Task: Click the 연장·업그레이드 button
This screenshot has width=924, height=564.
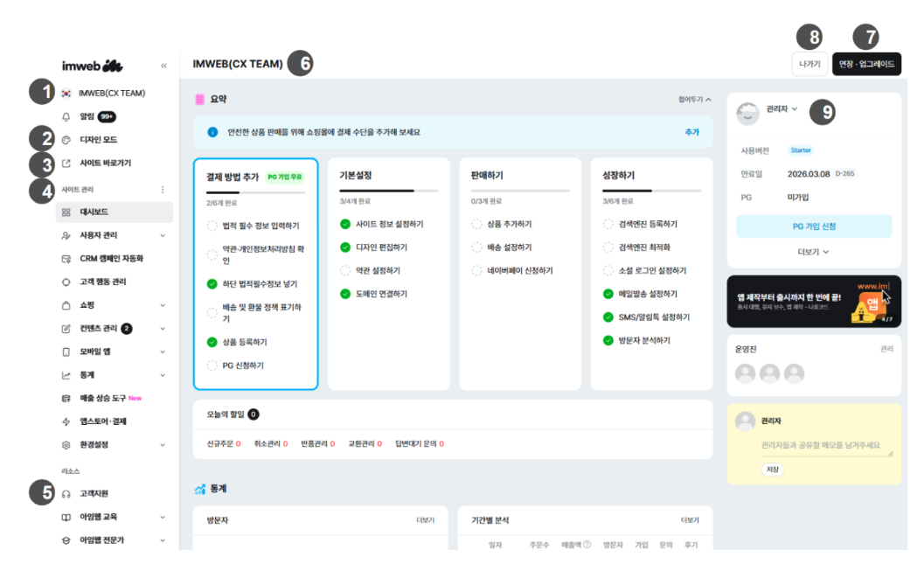Action: pyautogui.click(x=866, y=64)
